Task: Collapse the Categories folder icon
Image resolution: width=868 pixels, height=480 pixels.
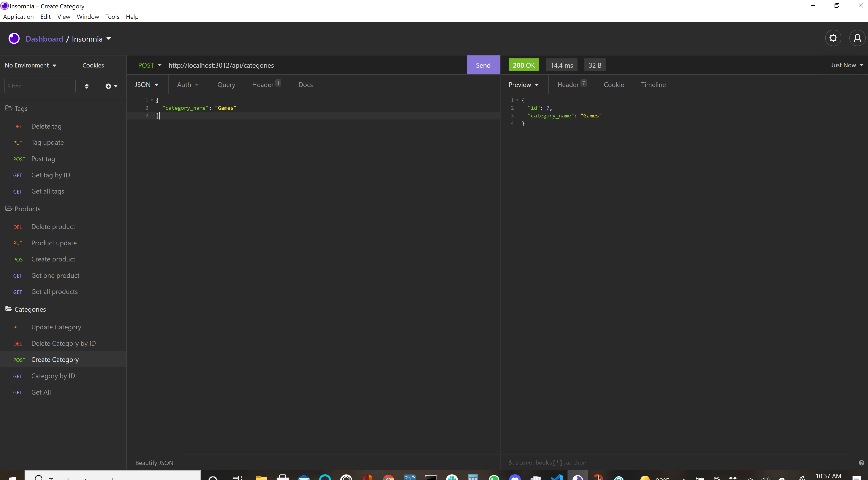Action: point(9,309)
